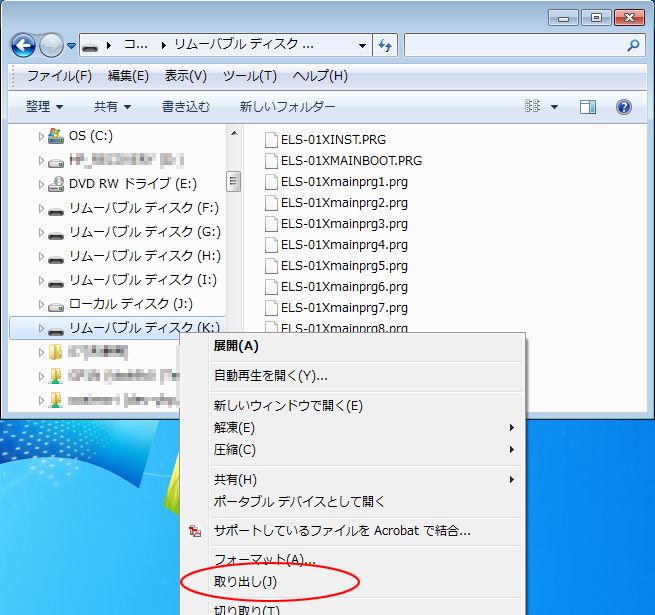
Task: Click the help question mark icon
Action: tap(624, 107)
